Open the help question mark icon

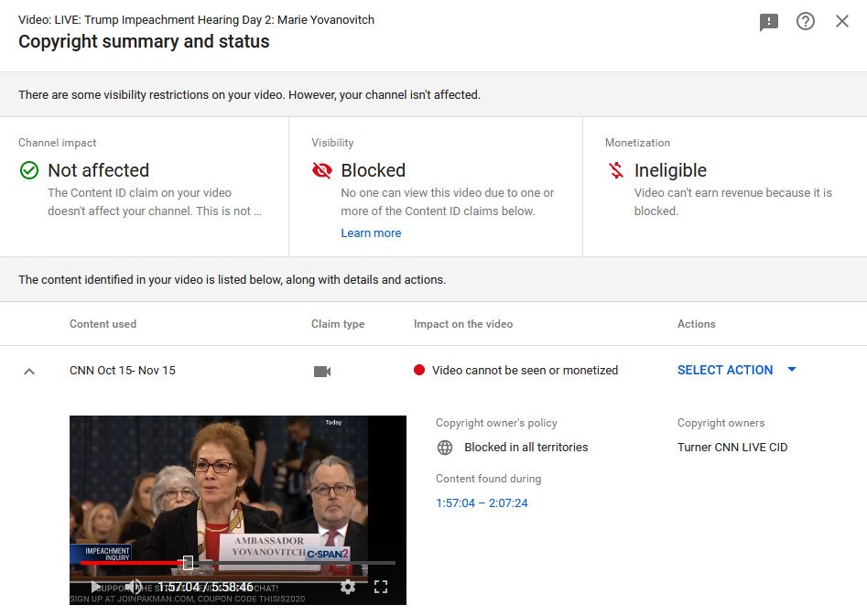point(805,22)
